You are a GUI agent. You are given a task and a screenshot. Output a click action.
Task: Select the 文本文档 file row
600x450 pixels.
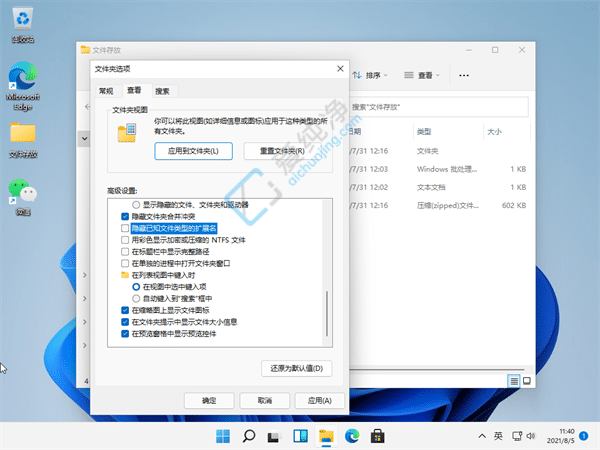pyautogui.click(x=439, y=187)
